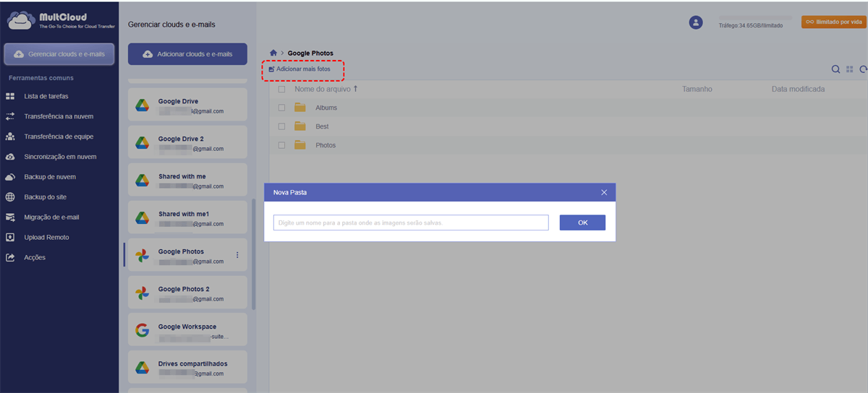Click the user profile avatar icon
The height and width of the screenshot is (393, 868).
pos(696,22)
